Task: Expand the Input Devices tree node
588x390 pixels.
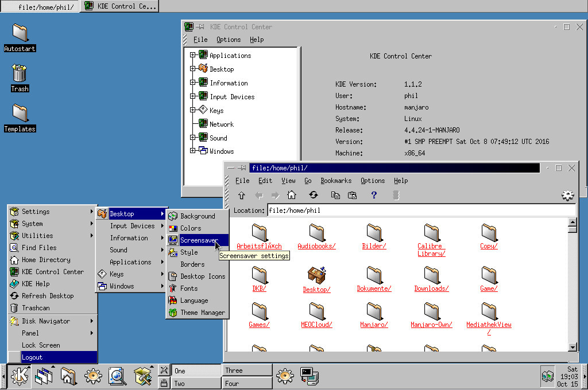Action: tap(193, 96)
